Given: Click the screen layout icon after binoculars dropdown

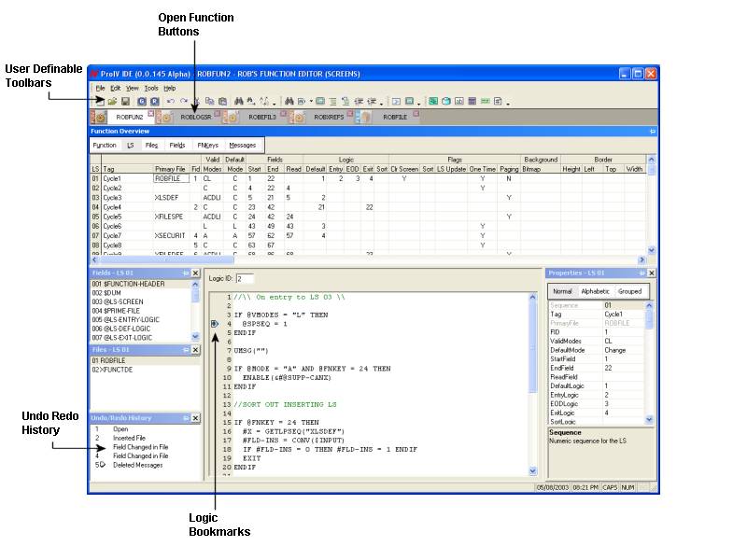Looking at the screenshot, I should tap(320, 102).
